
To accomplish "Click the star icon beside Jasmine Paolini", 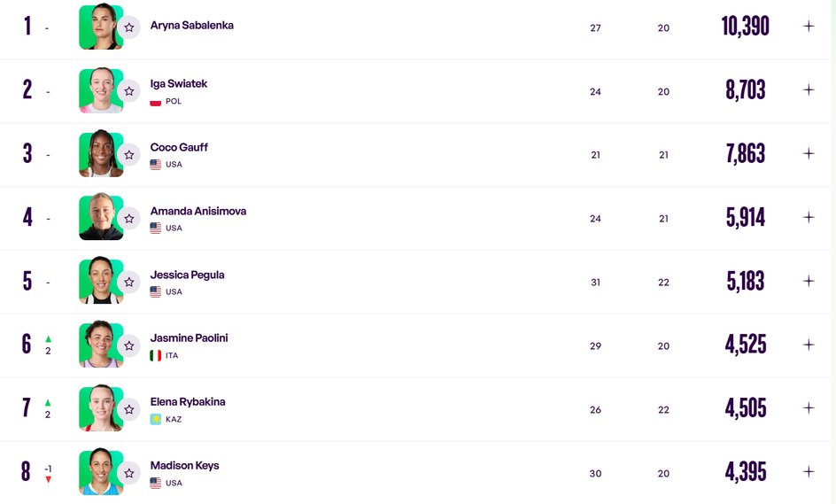I will (129, 345).
